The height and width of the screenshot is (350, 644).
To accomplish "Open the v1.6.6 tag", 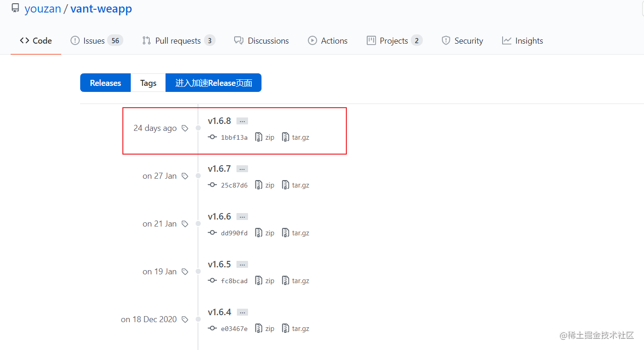I will click(x=219, y=216).
